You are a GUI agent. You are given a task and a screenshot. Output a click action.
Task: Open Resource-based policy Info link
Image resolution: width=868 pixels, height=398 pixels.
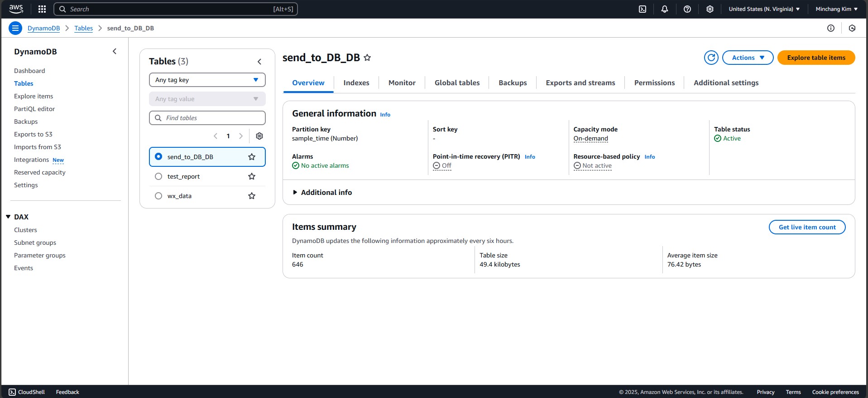tap(649, 157)
